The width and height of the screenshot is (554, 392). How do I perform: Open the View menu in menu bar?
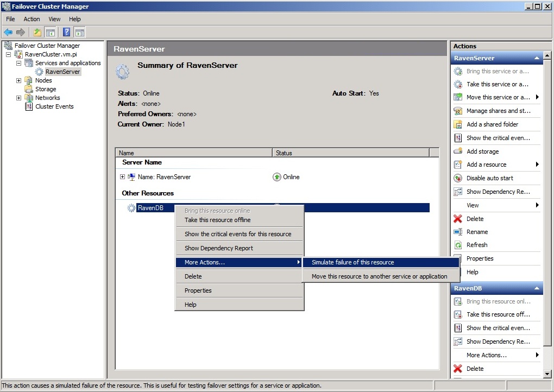point(54,19)
